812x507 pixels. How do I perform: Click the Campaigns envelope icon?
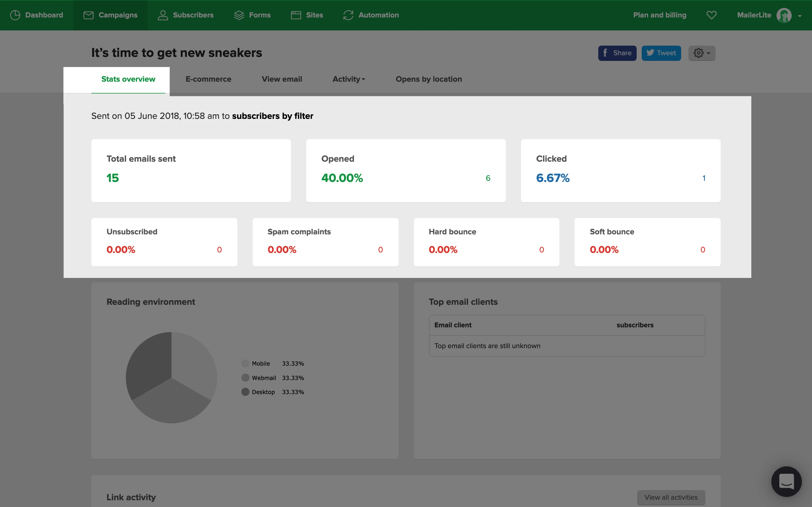click(x=88, y=15)
